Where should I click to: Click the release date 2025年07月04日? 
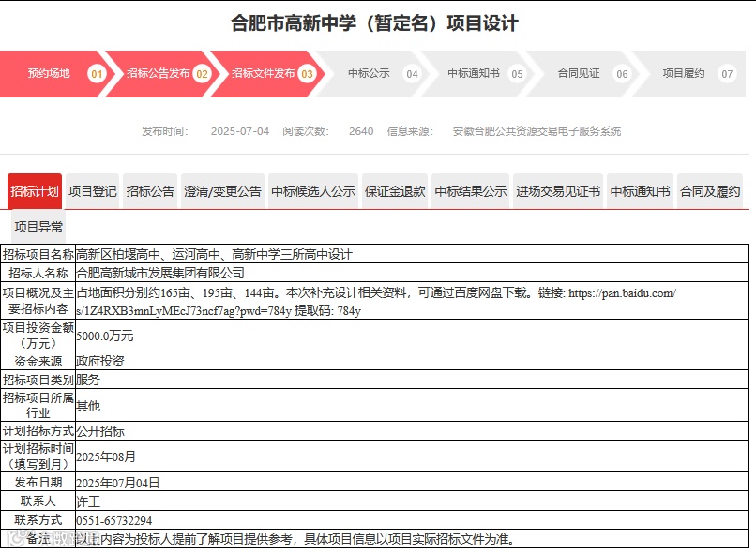point(117,482)
